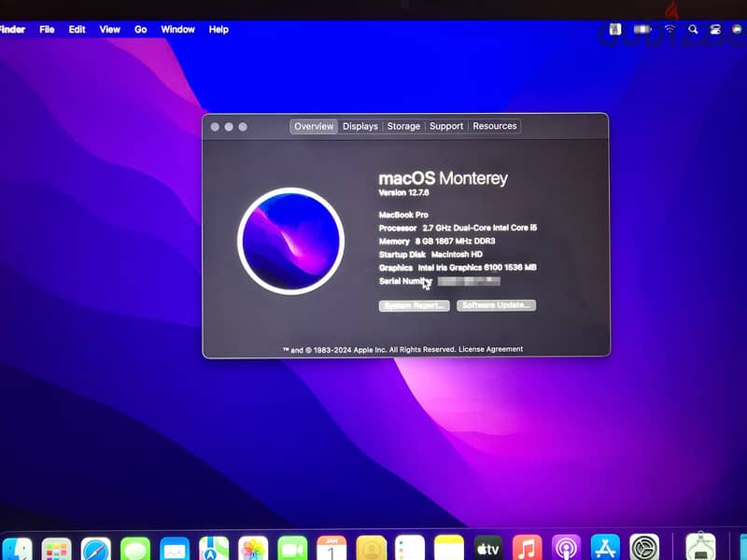This screenshot has height=560, width=747.
Task: Open the Notes app in dock
Action: 449,549
